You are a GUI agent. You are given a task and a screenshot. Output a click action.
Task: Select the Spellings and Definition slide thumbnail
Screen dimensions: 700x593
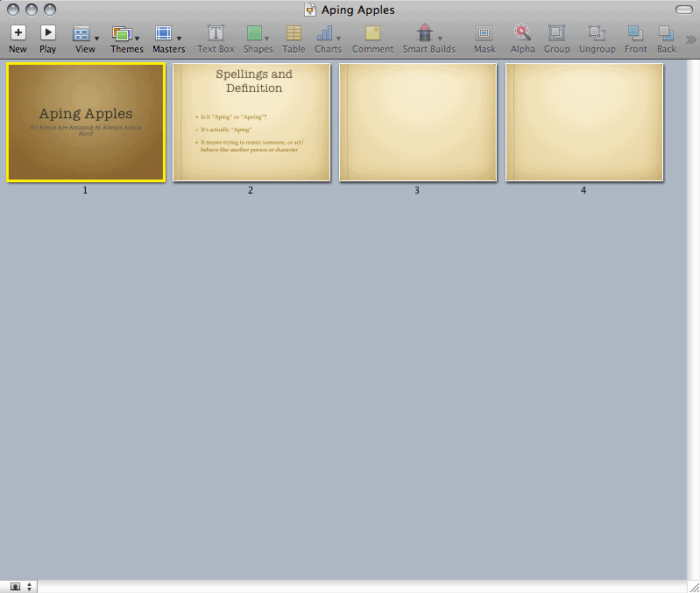pyautogui.click(x=251, y=122)
